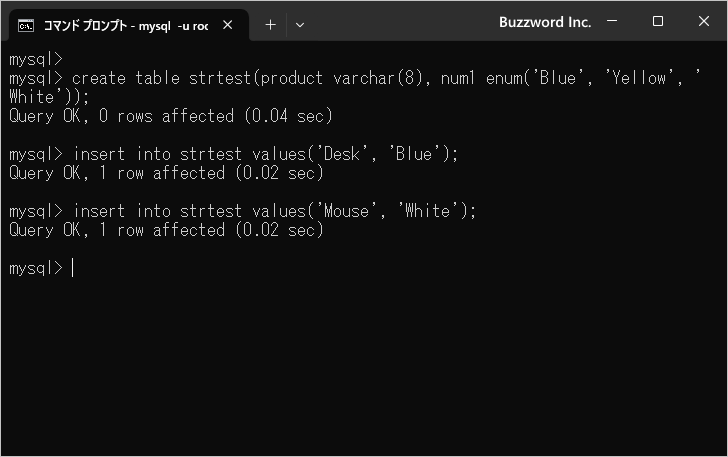
Task: Minimize the terminal window
Action: 612,21
